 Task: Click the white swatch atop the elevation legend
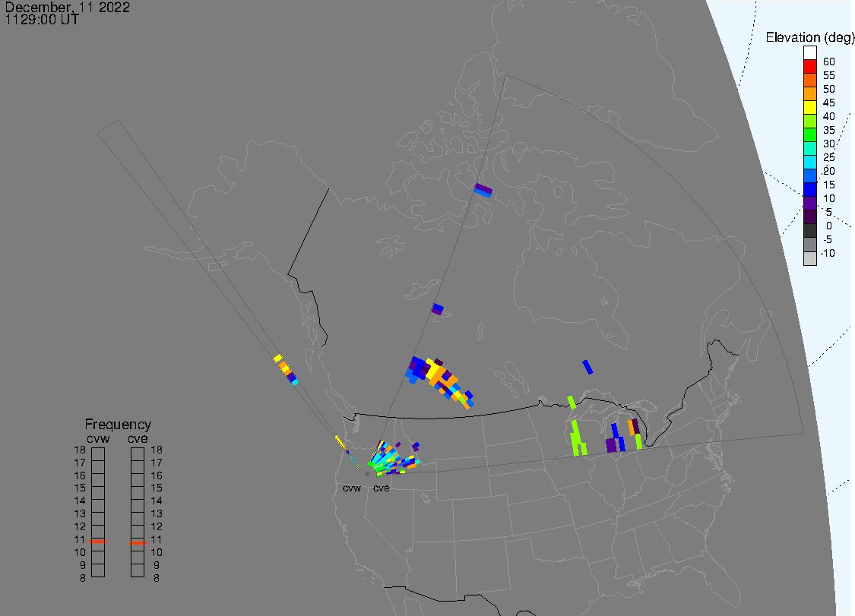[810, 53]
